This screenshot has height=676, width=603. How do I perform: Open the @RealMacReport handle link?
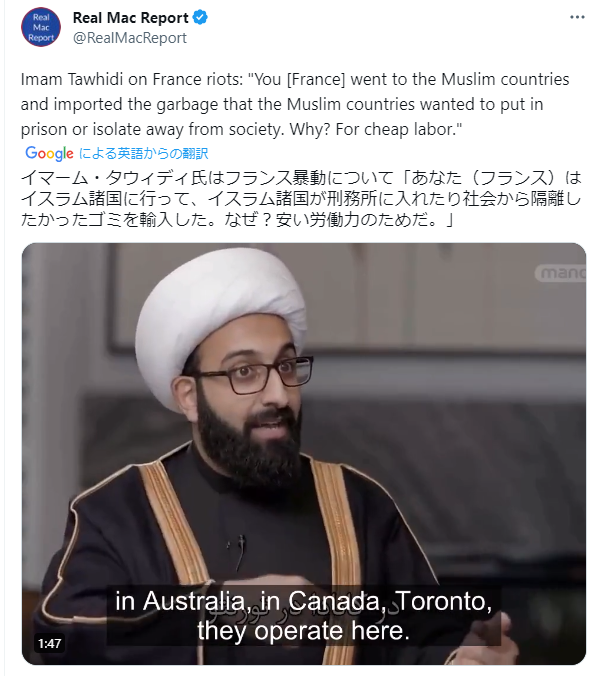(x=130, y=38)
